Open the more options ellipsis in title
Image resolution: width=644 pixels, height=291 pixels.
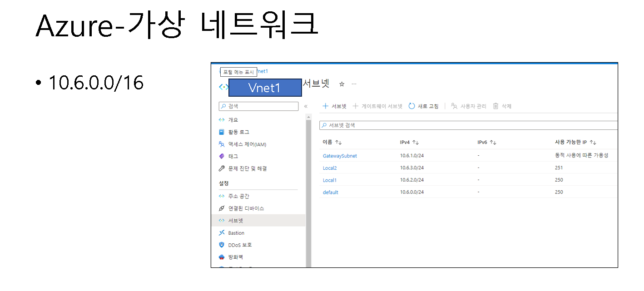(x=354, y=84)
